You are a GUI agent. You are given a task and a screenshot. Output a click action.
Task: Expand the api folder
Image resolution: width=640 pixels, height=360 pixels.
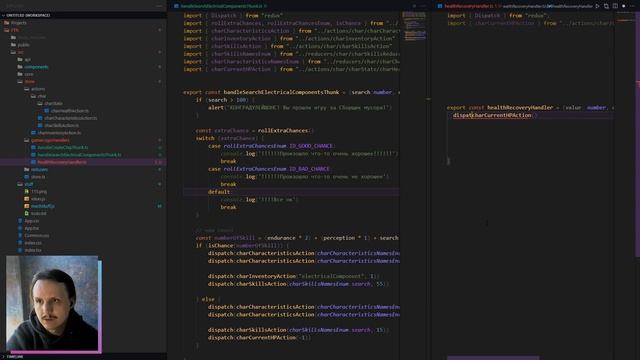(27, 60)
